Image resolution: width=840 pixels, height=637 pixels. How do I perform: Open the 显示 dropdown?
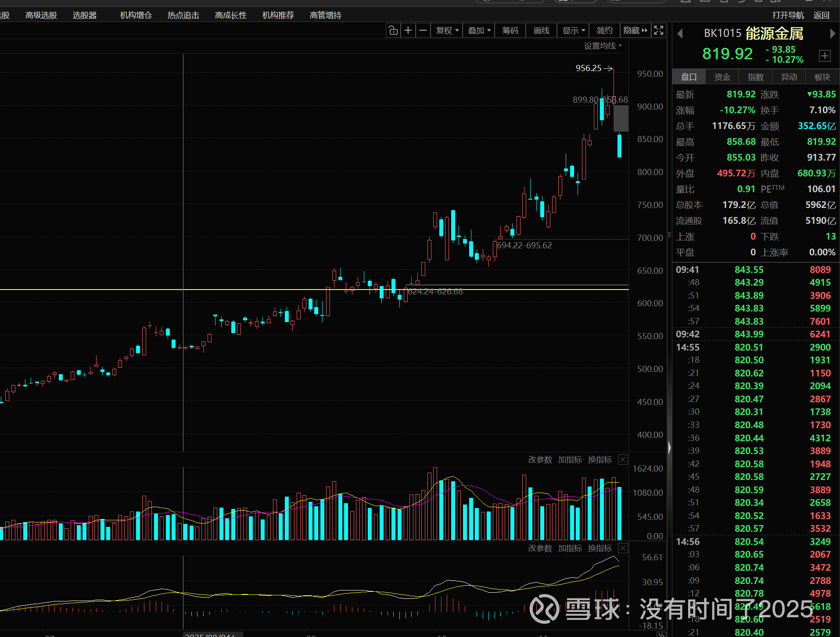point(574,30)
